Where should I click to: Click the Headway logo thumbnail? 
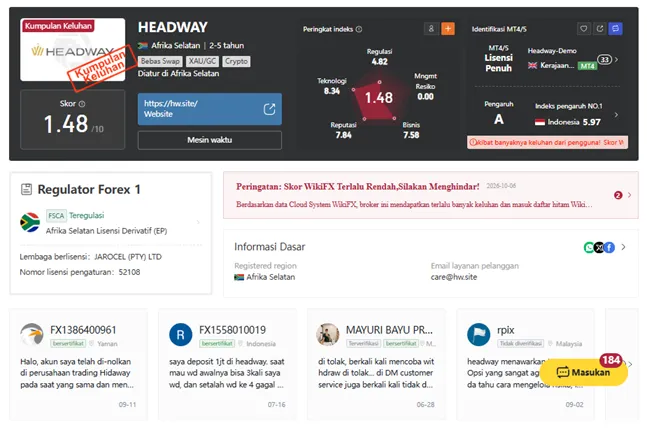click(73, 50)
